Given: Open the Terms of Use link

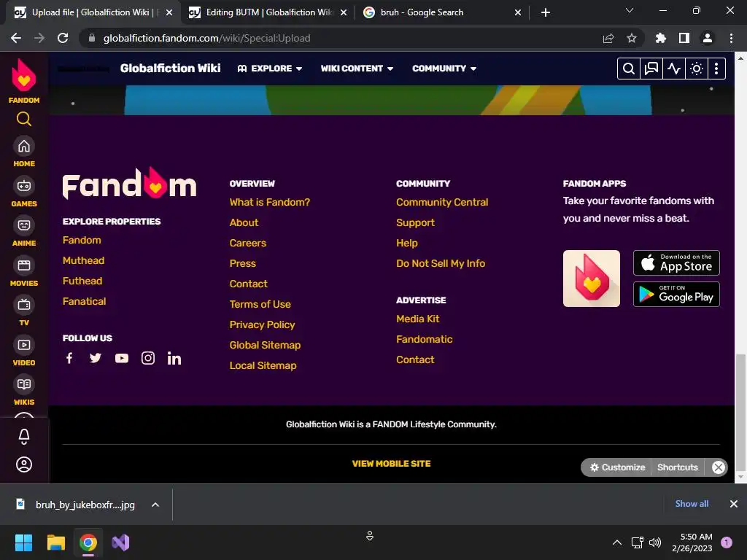Looking at the screenshot, I should (260, 304).
